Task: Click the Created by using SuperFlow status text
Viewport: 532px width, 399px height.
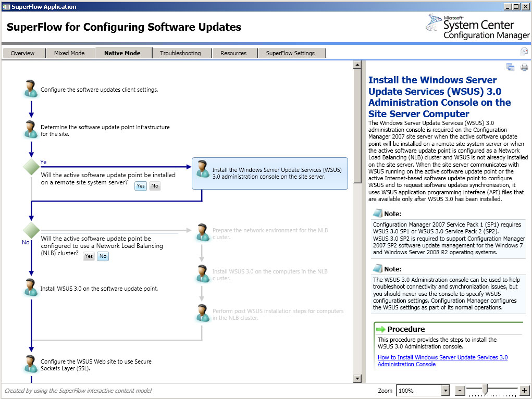Action: [x=78, y=391]
